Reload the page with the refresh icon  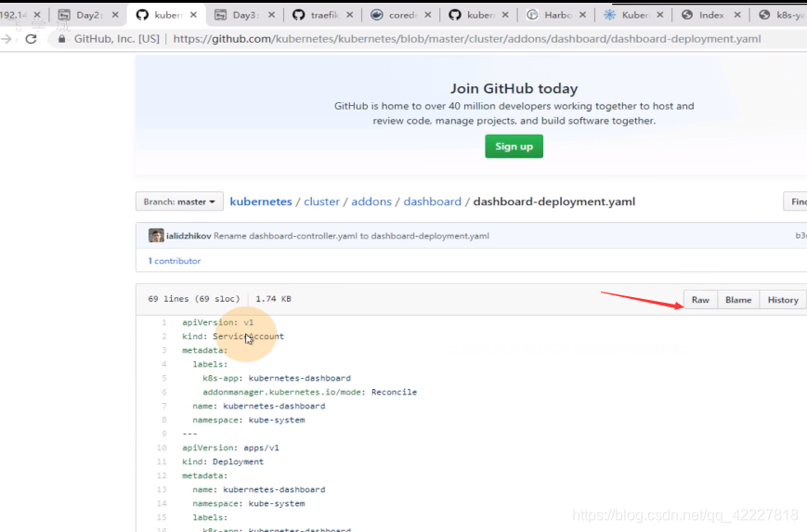tap(31, 39)
